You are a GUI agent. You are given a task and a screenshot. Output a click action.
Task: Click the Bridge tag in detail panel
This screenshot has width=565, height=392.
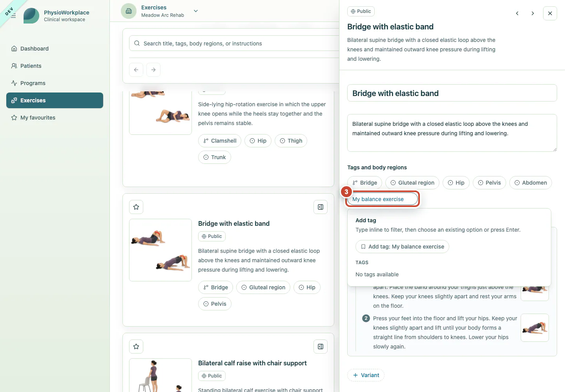pyautogui.click(x=365, y=183)
